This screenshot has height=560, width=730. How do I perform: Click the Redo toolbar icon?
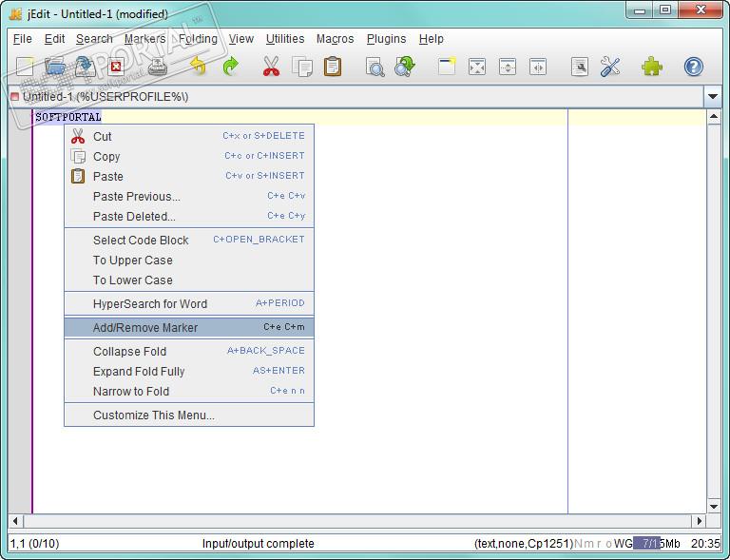[230, 67]
